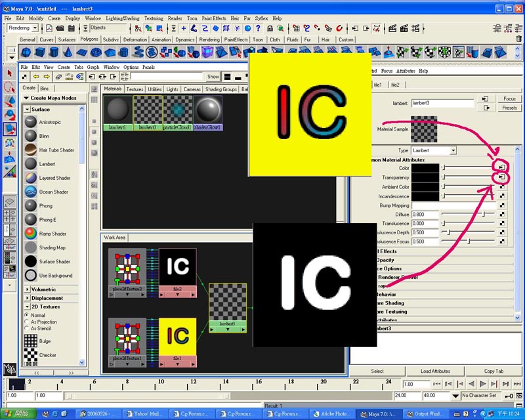Image resolution: width=525 pixels, height=420 pixels.
Task: Switch to the Bins tab
Action: [44, 89]
